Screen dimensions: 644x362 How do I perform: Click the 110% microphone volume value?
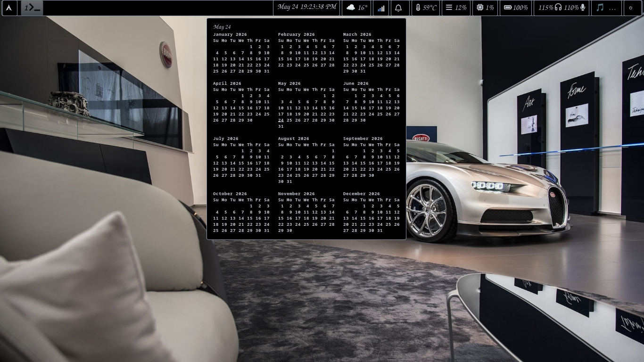[571, 8]
